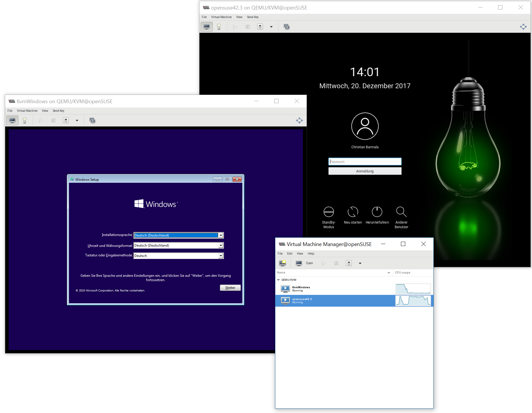Click the Run button in opensuse42.3 window

235,27
